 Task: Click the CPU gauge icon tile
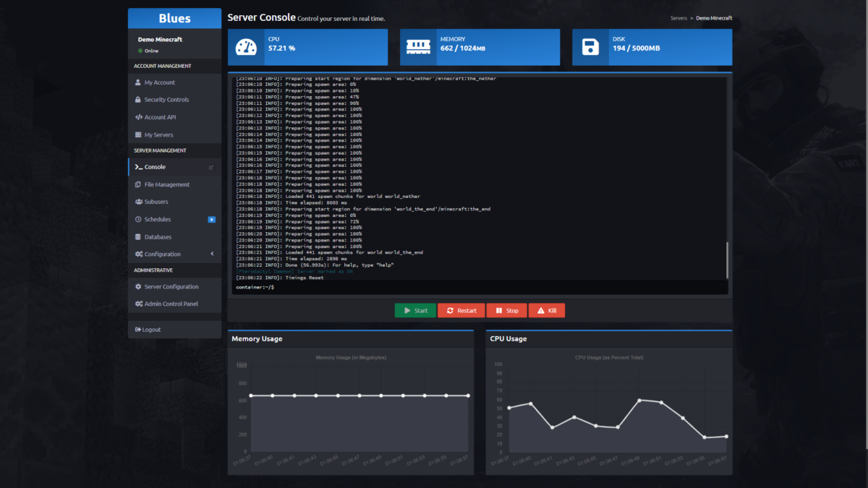tap(245, 48)
